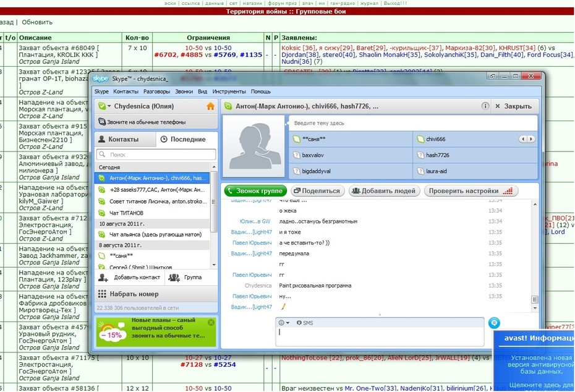Click the avast! notification popup text

[541, 365]
